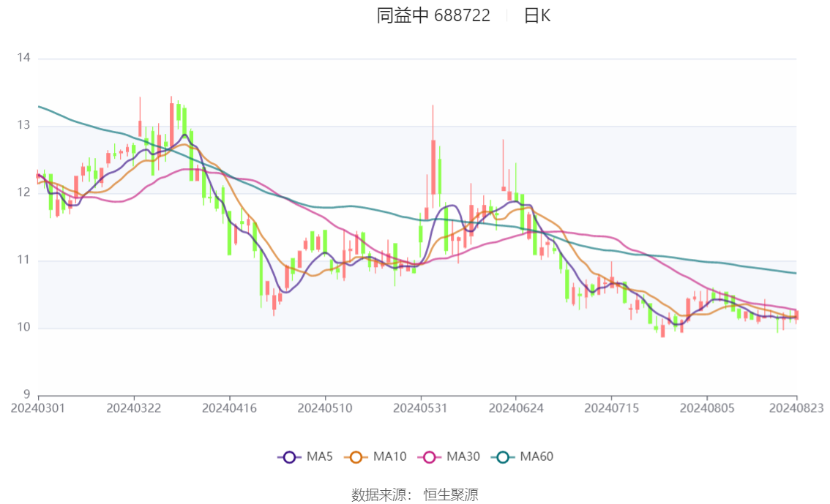Click the MA5 legend label
The image size is (830, 504).
pos(320,457)
